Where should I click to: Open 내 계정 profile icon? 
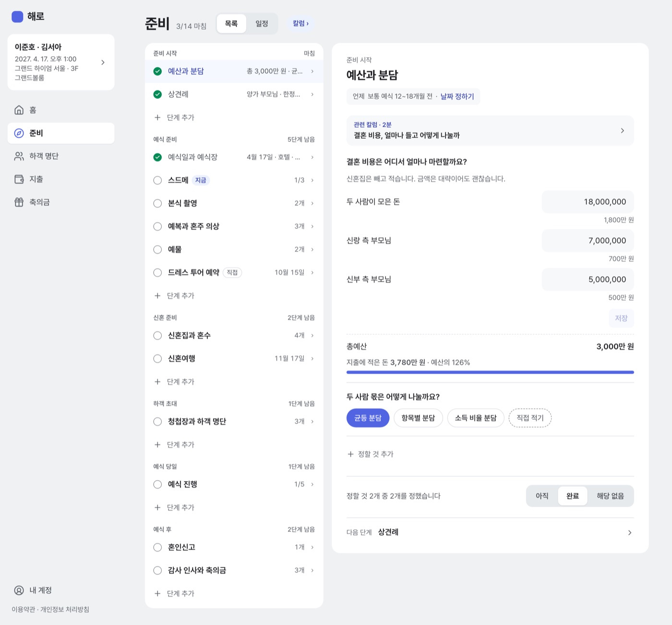19,590
